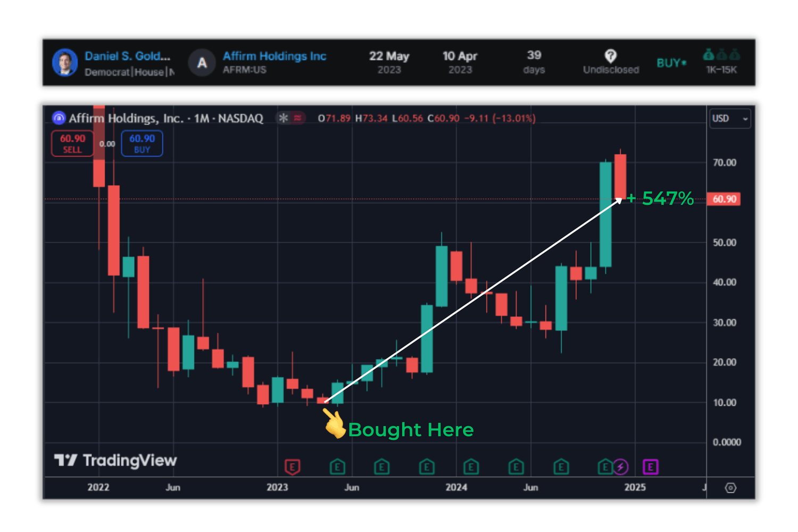The width and height of the screenshot is (798, 532).
Task: Click the 39 days filing delay value
Action: tap(534, 62)
